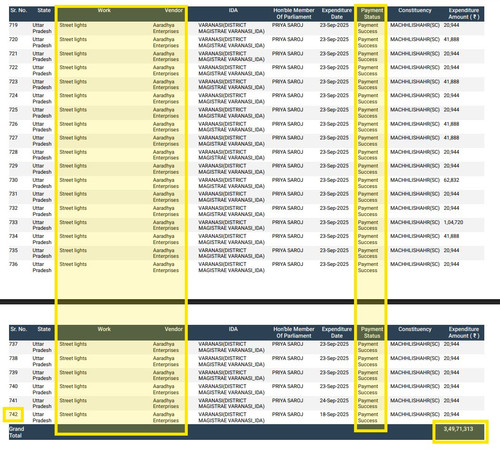Screen dimensions: 500x451
Task: Select the 62,832 expenditure amount
Action: tap(451, 180)
